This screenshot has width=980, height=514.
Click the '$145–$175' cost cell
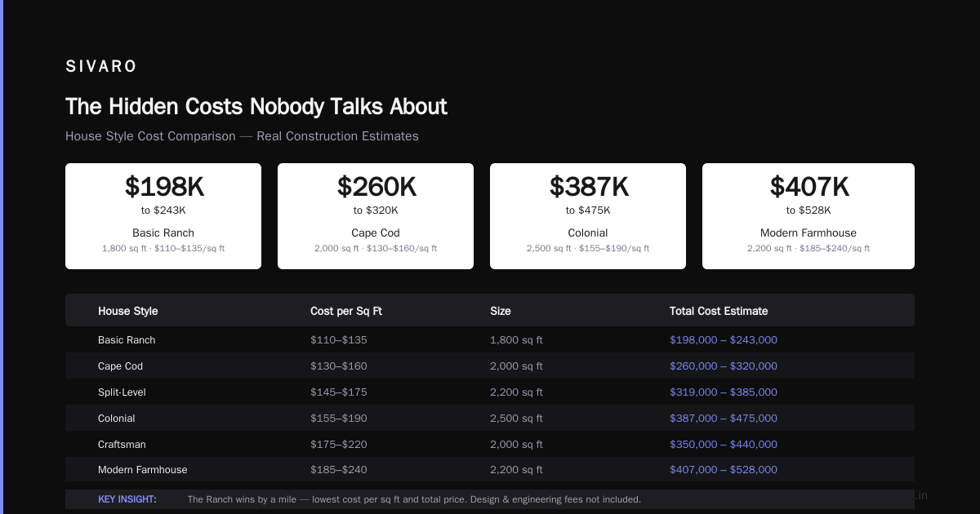coord(339,392)
